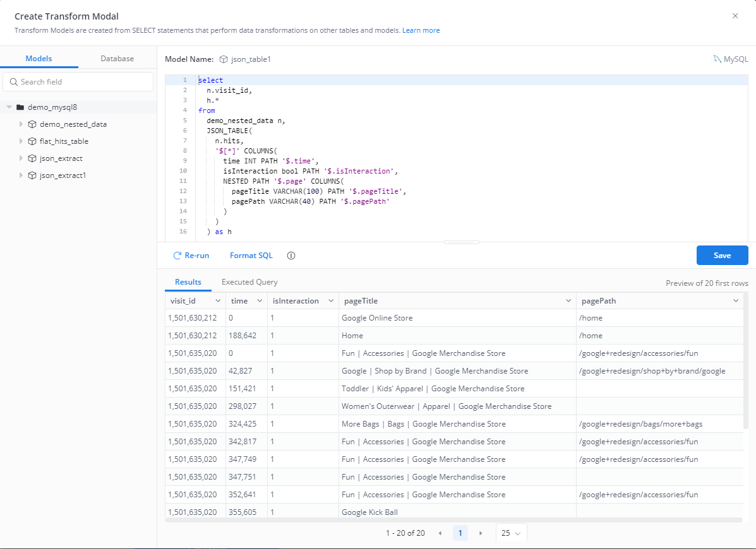756x549 pixels.
Task: Click the info icon beside Format SQL
Action: pos(291,256)
